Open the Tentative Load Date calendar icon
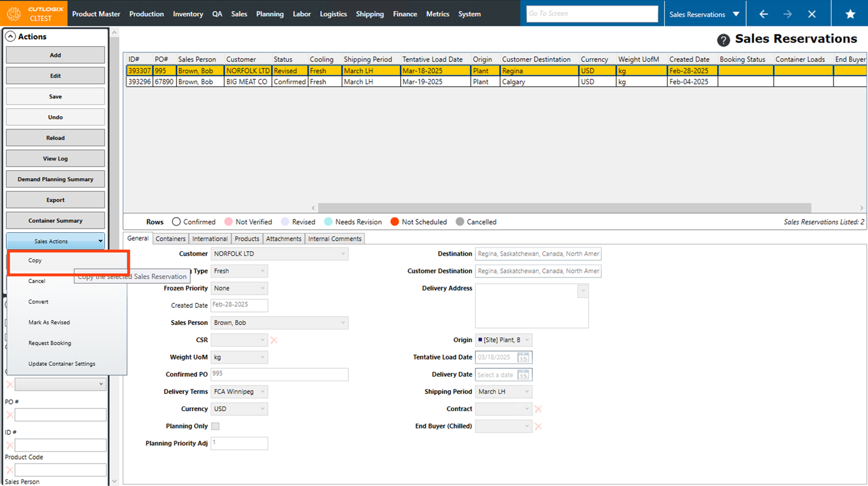 (x=523, y=357)
